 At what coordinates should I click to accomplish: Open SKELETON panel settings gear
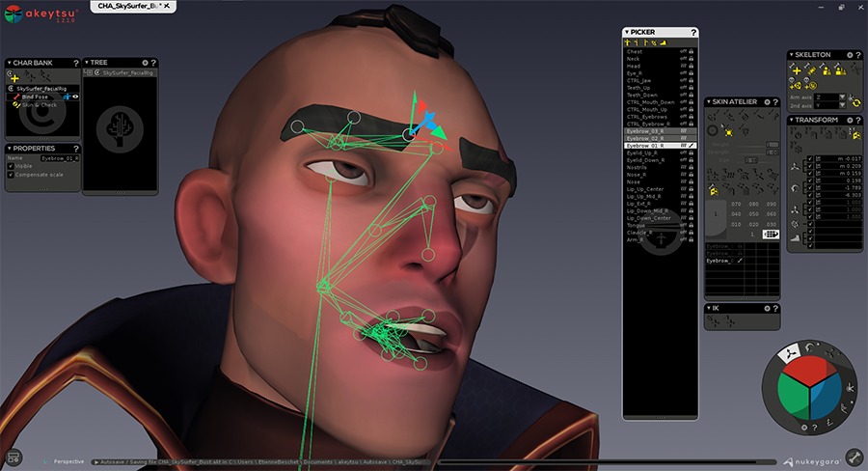click(850, 55)
